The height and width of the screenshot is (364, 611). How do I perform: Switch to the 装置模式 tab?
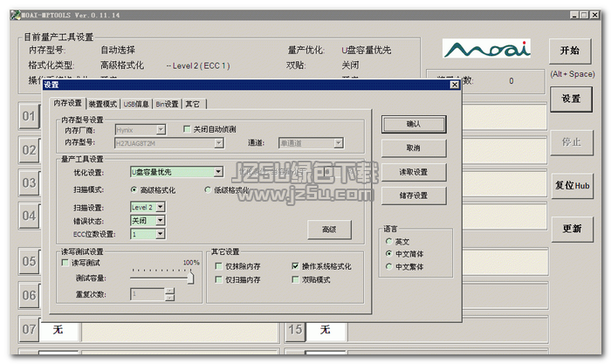tap(102, 104)
